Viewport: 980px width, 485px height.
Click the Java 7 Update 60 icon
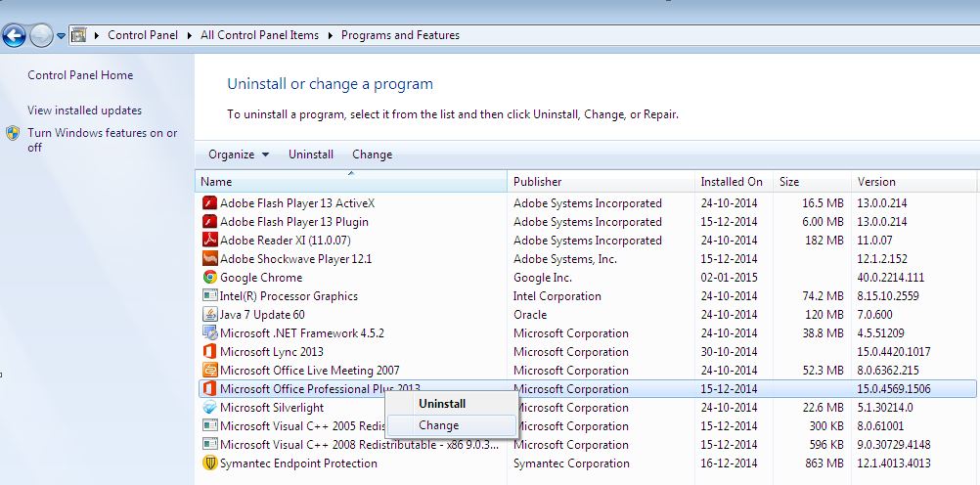209,315
